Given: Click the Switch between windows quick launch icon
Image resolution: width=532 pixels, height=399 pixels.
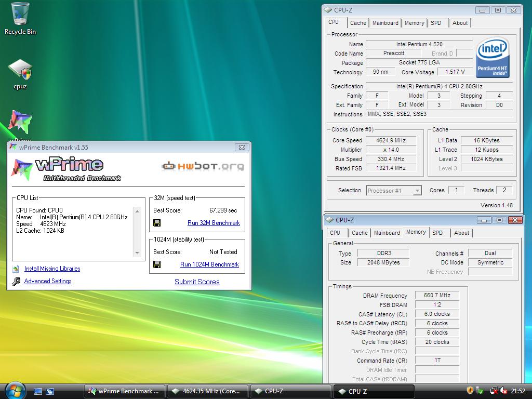Looking at the screenshot, I should tap(50, 391).
